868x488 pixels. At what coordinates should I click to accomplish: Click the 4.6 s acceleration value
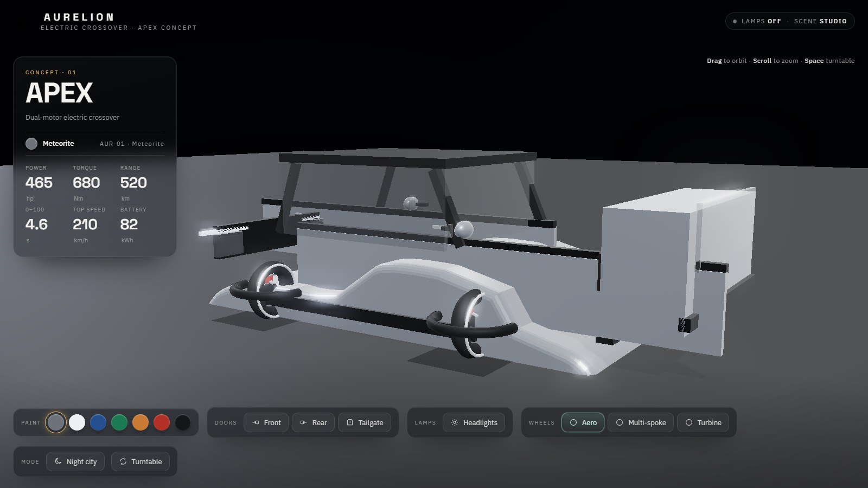tap(36, 224)
